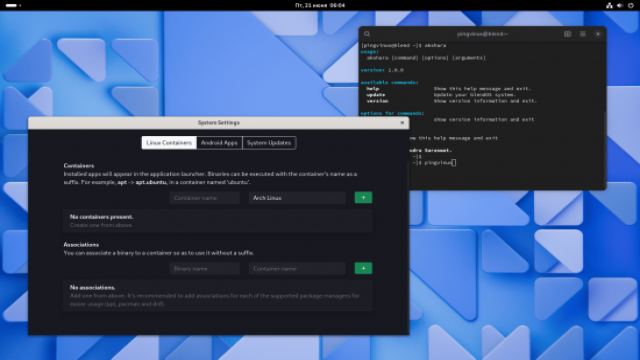Click the terminal title bar text
Viewport: 640px width, 360px height.
point(482,34)
